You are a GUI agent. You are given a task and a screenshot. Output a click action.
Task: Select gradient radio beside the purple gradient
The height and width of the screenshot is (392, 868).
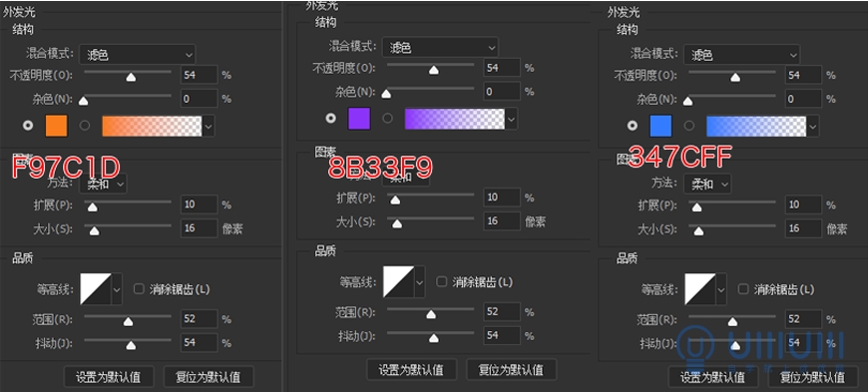click(x=387, y=118)
